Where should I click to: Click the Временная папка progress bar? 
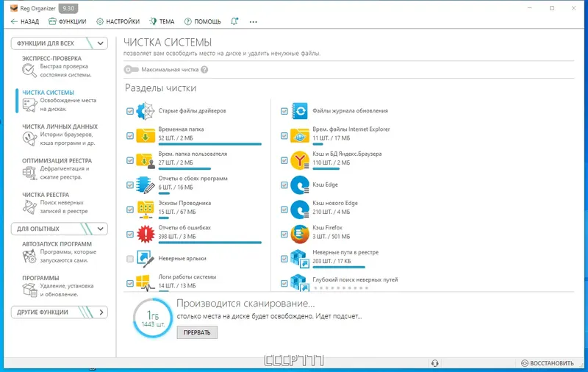209,144
